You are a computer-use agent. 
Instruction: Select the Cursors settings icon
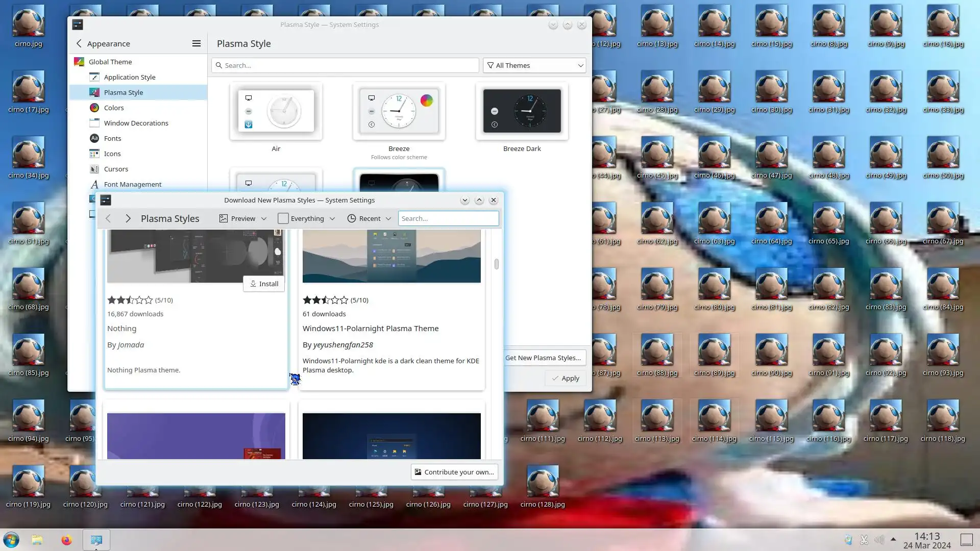(x=94, y=169)
